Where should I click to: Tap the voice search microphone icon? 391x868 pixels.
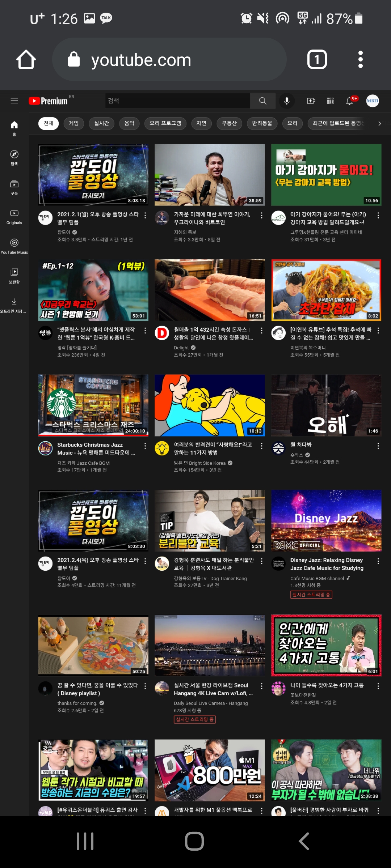click(287, 101)
